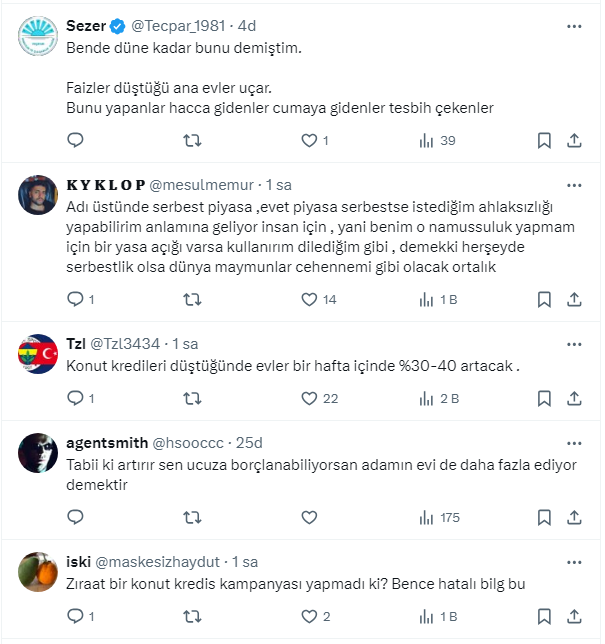Share the tweet from iski

[575, 616]
